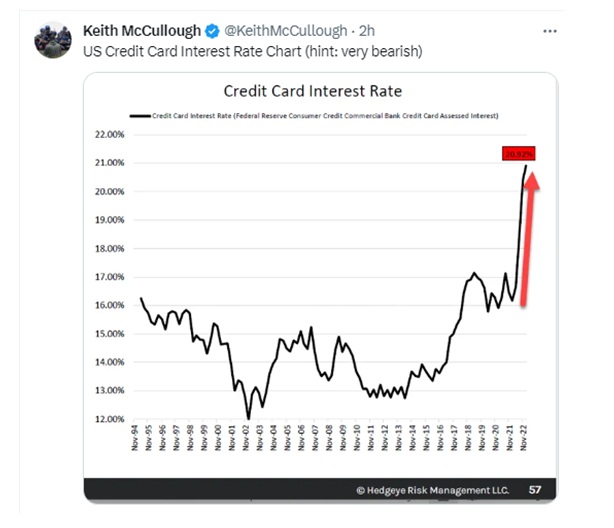Click the slide number 57
Viewport: 614px width, 528px height.
point(537,490)
